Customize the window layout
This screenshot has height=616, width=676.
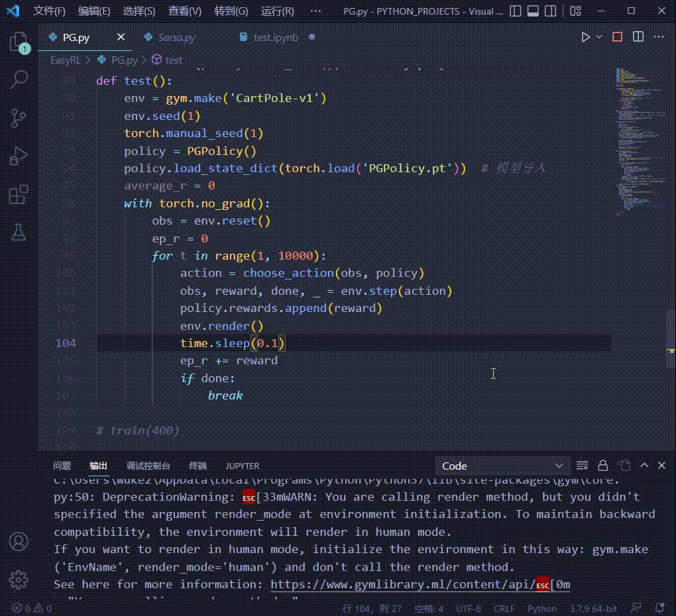point(575,11)
